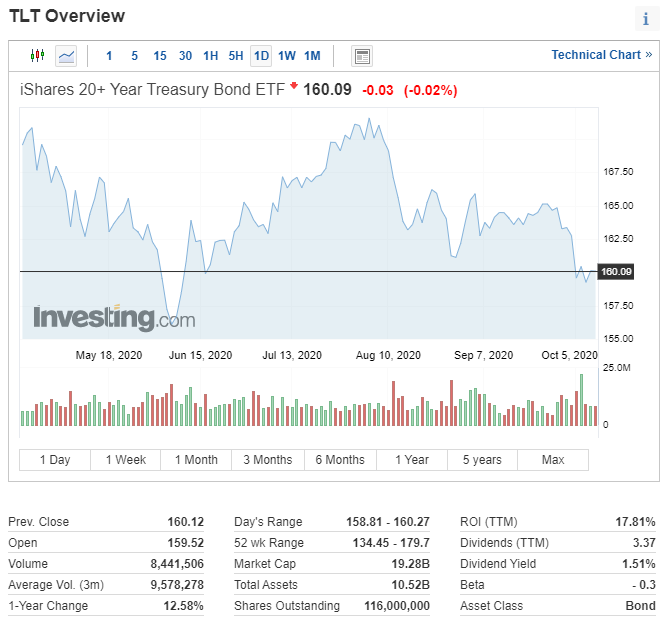667x629 pixels.
Task: Click the Dividends (TTM) value 3.37
Action: pyautogui.click(x=644, y=543)
